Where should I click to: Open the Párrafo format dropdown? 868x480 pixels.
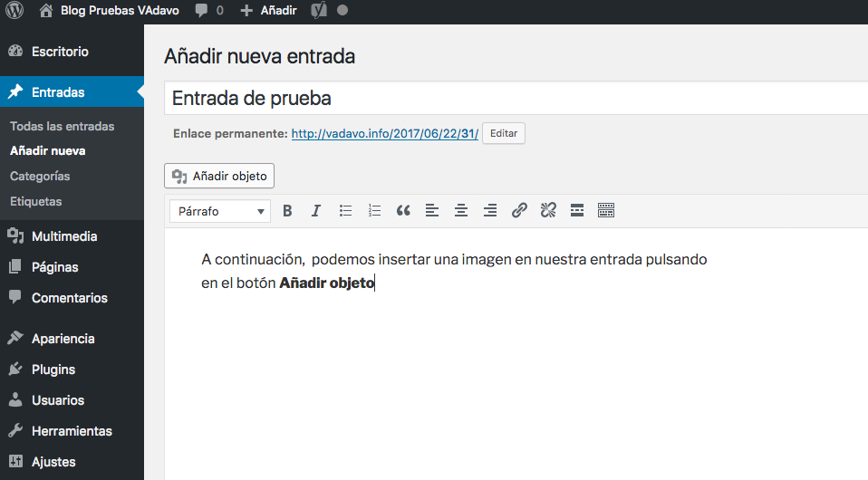coord(220,211)
